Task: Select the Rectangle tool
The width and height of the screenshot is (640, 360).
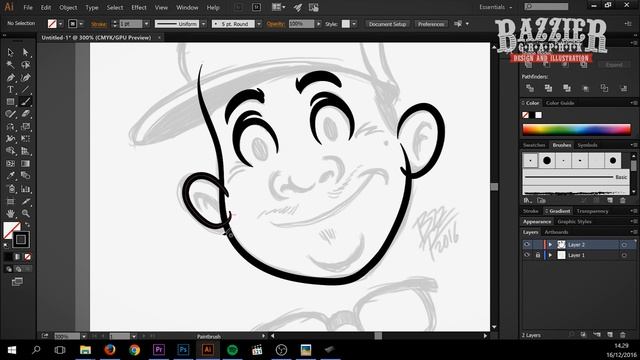Action: [x=11, y=102]
